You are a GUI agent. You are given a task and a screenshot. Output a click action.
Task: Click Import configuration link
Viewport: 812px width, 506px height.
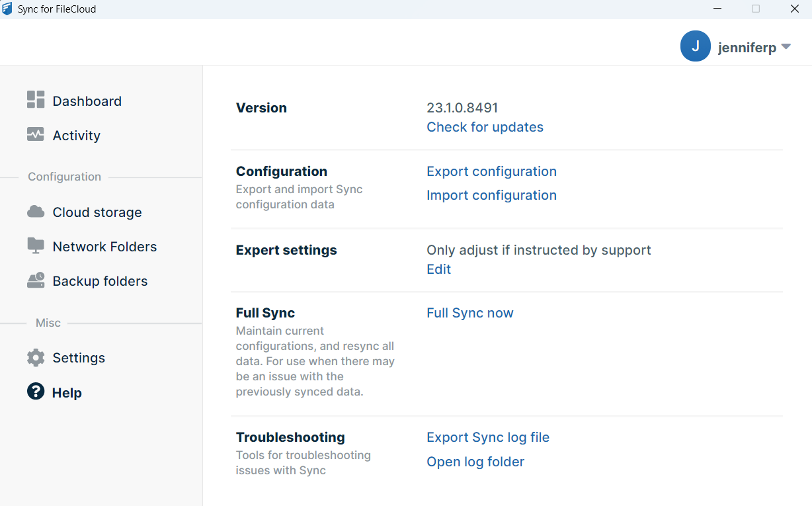[x=491, y=195]
